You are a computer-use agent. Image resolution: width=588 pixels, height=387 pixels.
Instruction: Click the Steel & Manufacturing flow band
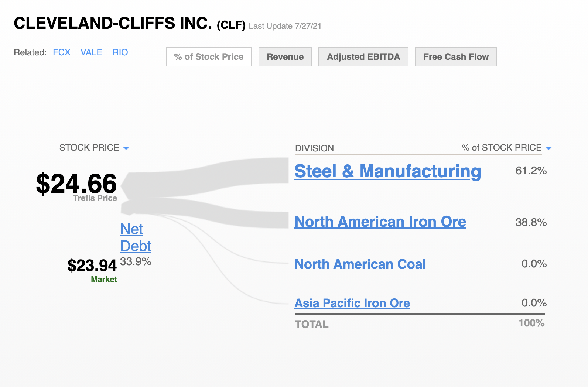point(207,176)
